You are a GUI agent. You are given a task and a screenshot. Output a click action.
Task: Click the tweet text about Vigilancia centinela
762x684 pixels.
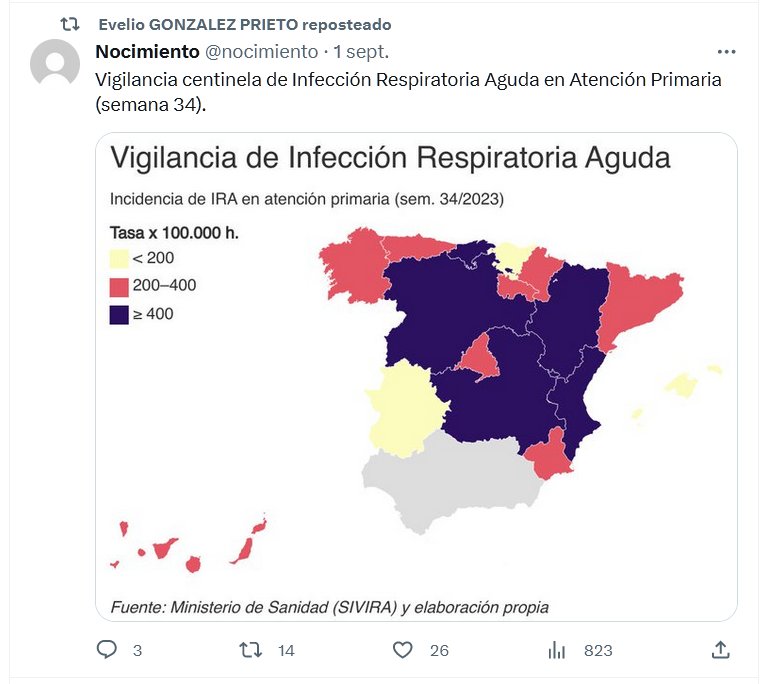click(x=408, y=91)
